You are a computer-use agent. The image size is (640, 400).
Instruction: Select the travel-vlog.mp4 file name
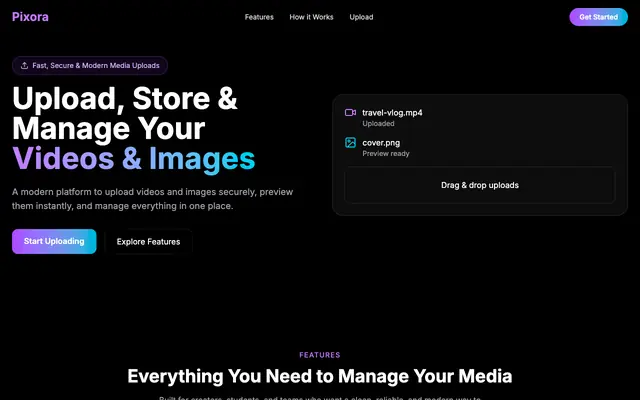point(392,113)
